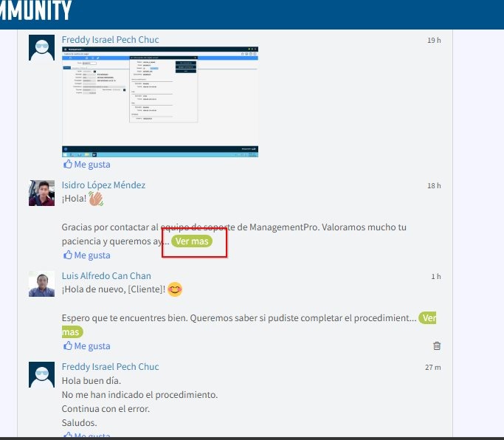Toggle Me gusta on Isidro's comment

pyautogui.click(x=86, y=255)
